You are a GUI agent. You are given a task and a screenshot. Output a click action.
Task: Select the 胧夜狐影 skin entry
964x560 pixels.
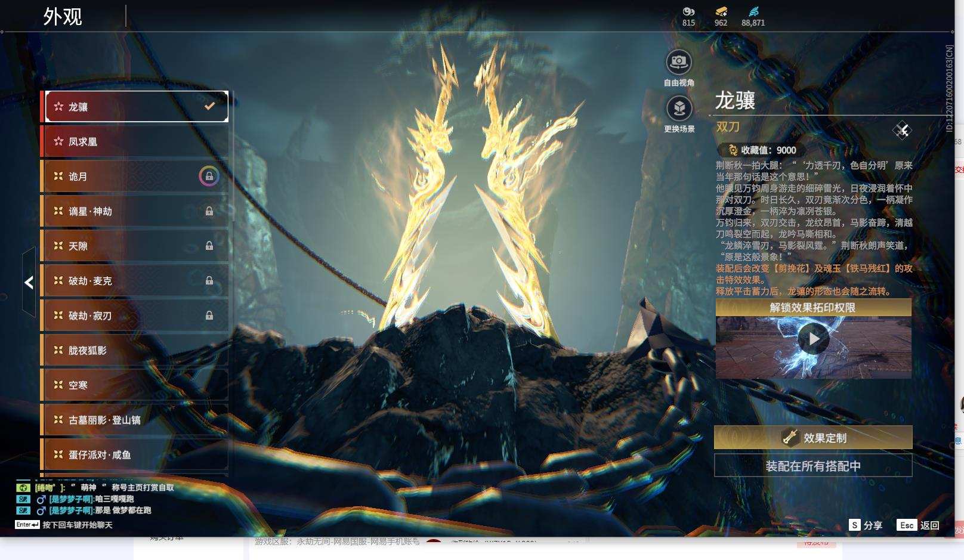click(x=135, y=350)
